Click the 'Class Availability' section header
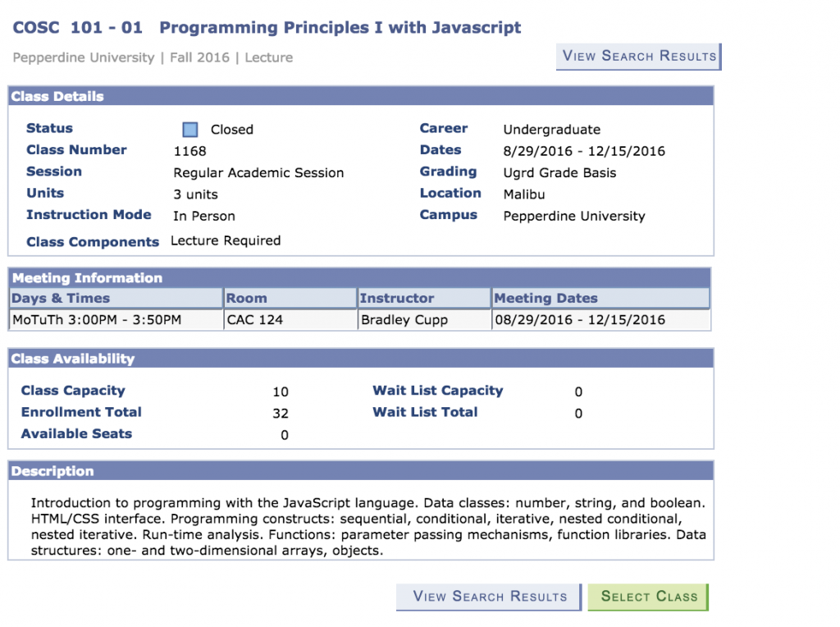The image size is (840, 627). [361, 359]
